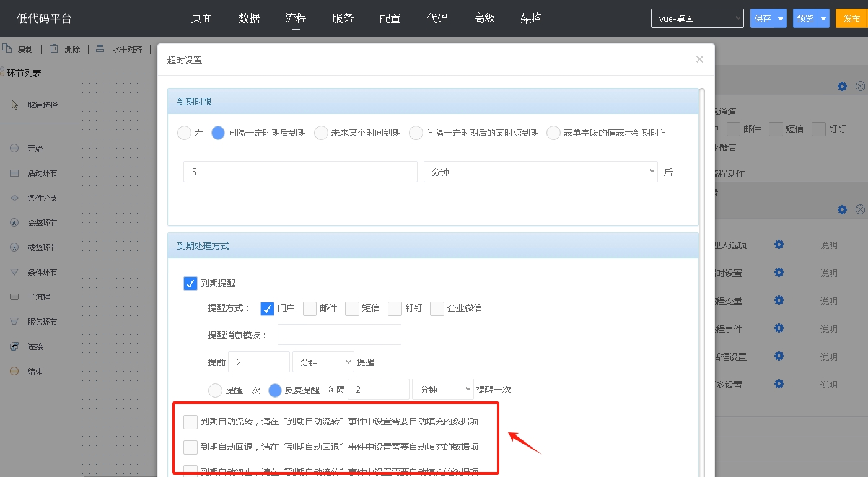Select 间隔一定时期后的某时点到期 radio option
Image resolution: width=868 pixels, height=477 pixels.
pos(416,133)
